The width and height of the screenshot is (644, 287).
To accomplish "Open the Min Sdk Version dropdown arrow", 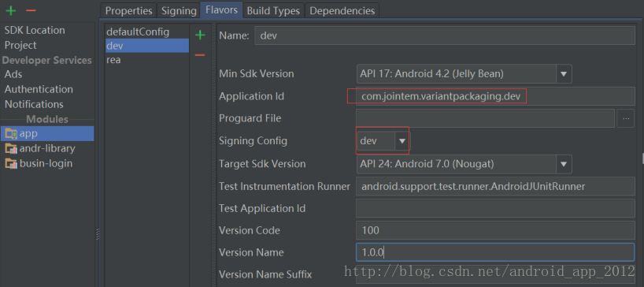I will [564, 74].
